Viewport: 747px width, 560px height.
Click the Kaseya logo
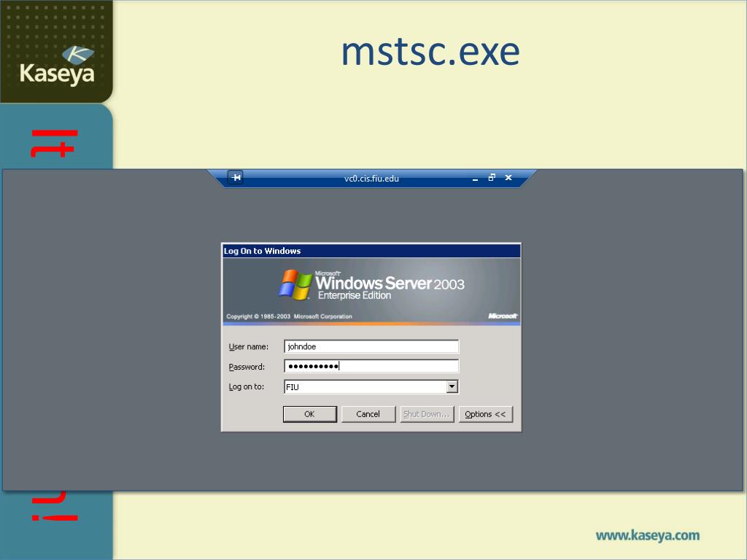[57, 66]
